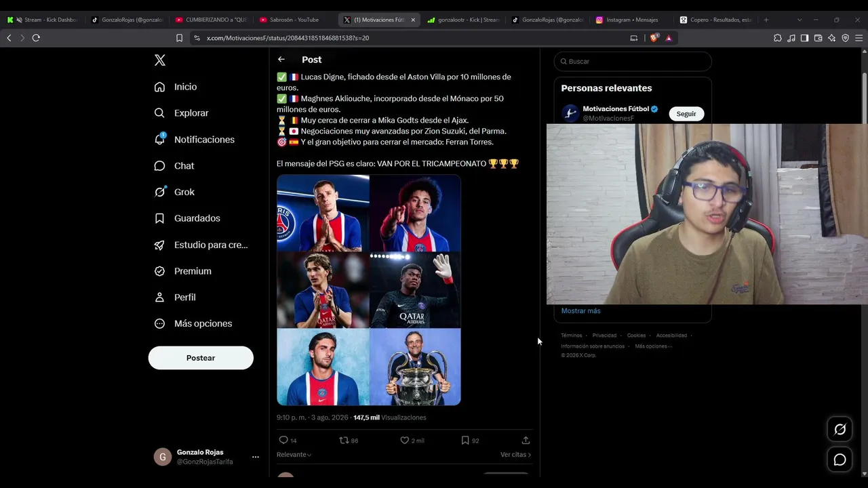The height and width of the screenshot is (488, 868).
Task: Open Gonzalo Rojas account options menu
Action: (255, 457)
